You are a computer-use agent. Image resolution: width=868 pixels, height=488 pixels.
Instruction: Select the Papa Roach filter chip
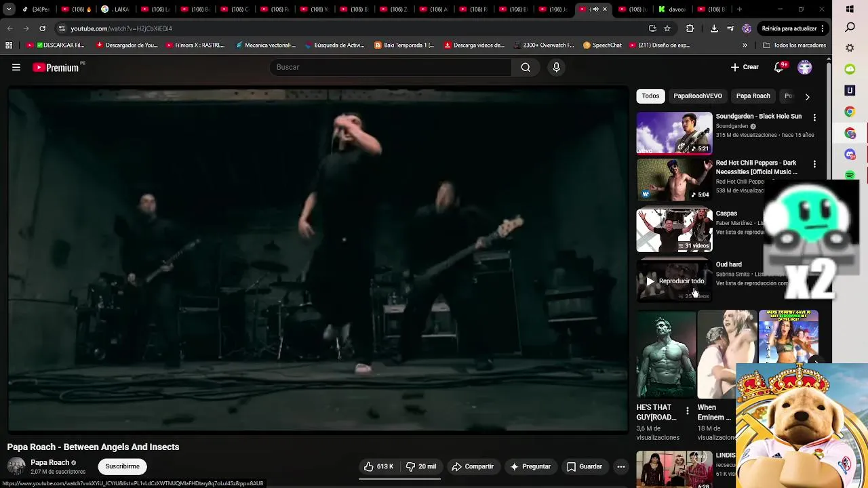pyautogui.click(x=753, y=96)
